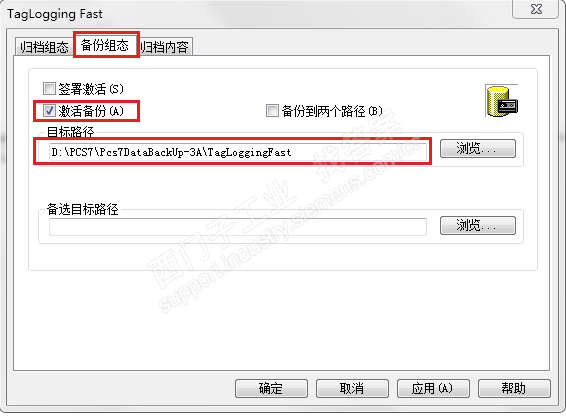Screen dimensions: 566x419
Task: Tick the 备份到两个路径(B) checkbox
Action: coord(272,110)
